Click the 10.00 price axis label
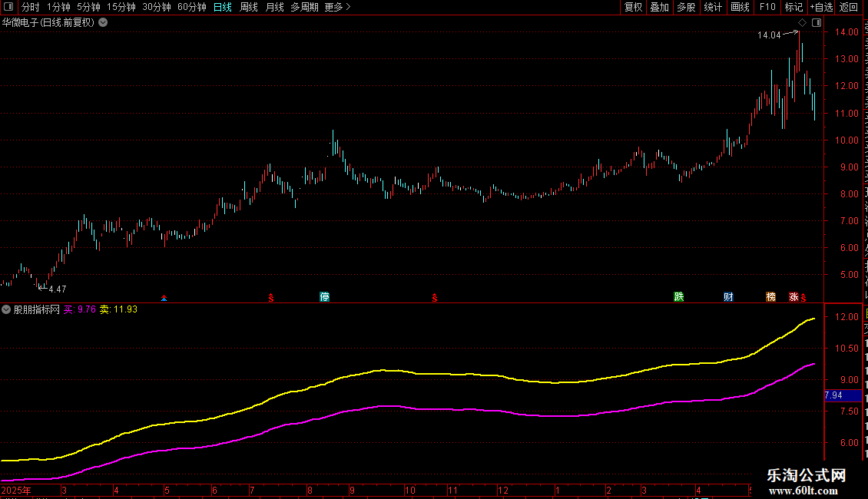This screenshot has width=868, height=499. 847,140
